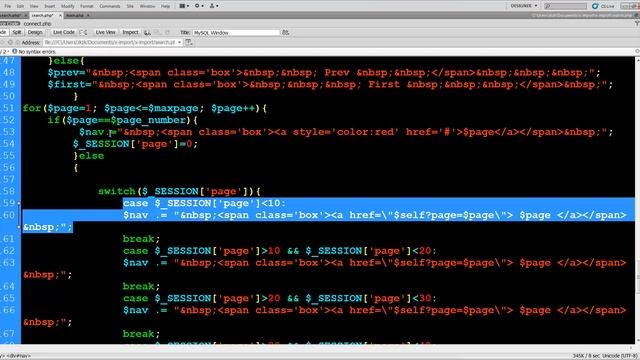Open the Modify menu
Viewport: 640px width, 360px height.
[x=68, y=6]
